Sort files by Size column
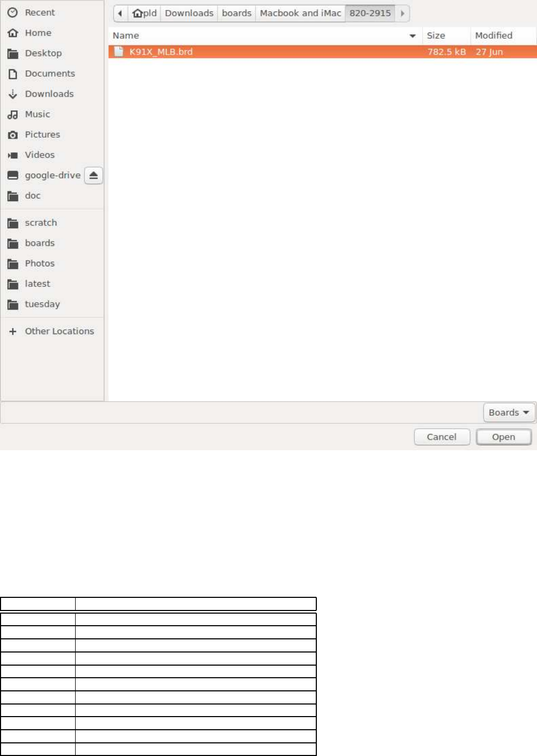The image size is (537, 756). pyautogui.click(x=446, y=36)
